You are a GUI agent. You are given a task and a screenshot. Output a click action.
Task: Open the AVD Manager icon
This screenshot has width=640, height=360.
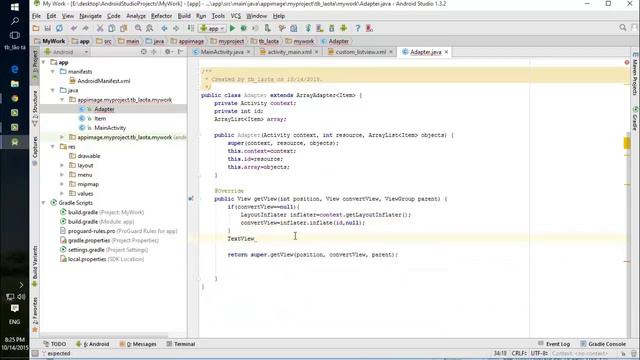pos(320,28)
